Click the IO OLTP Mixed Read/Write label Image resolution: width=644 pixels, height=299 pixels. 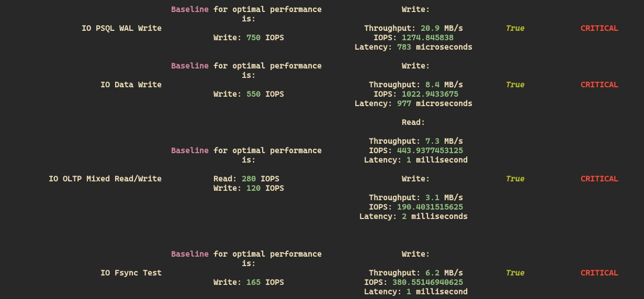click(105, 179)
